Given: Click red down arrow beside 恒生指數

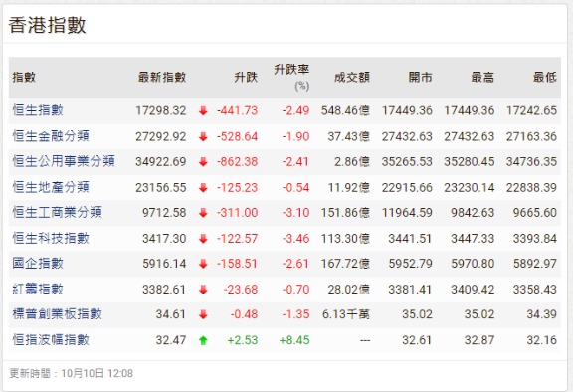Looking at the screenshot, I should 203,111.
